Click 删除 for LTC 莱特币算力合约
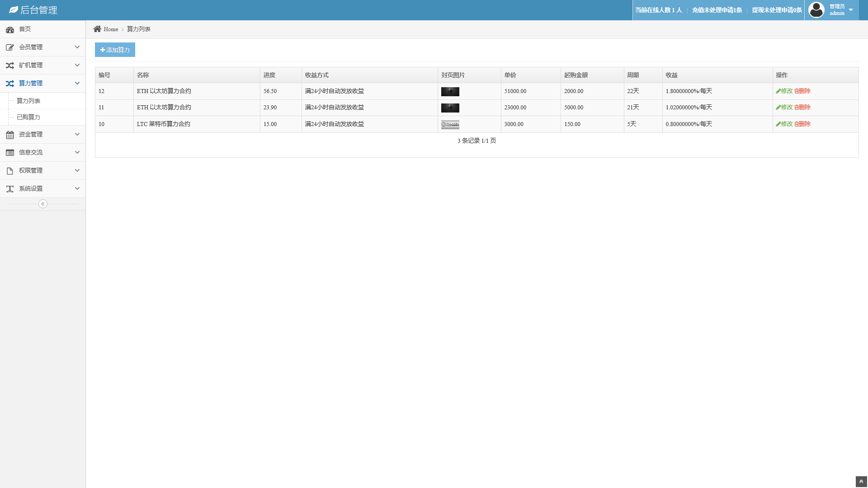Screen dimensions: 868x488 pyautogui.click(x=802, y=124)
